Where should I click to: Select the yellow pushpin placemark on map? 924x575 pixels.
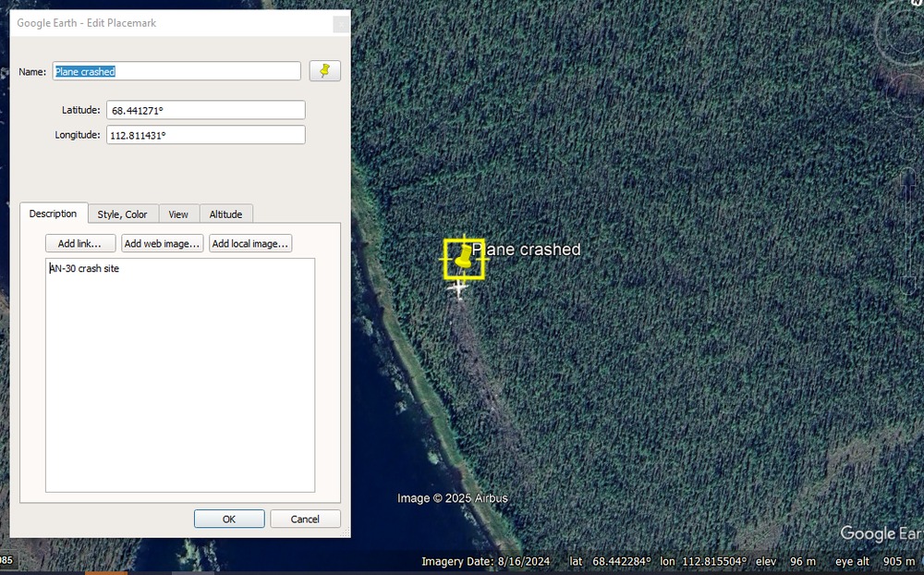(464, 258)
